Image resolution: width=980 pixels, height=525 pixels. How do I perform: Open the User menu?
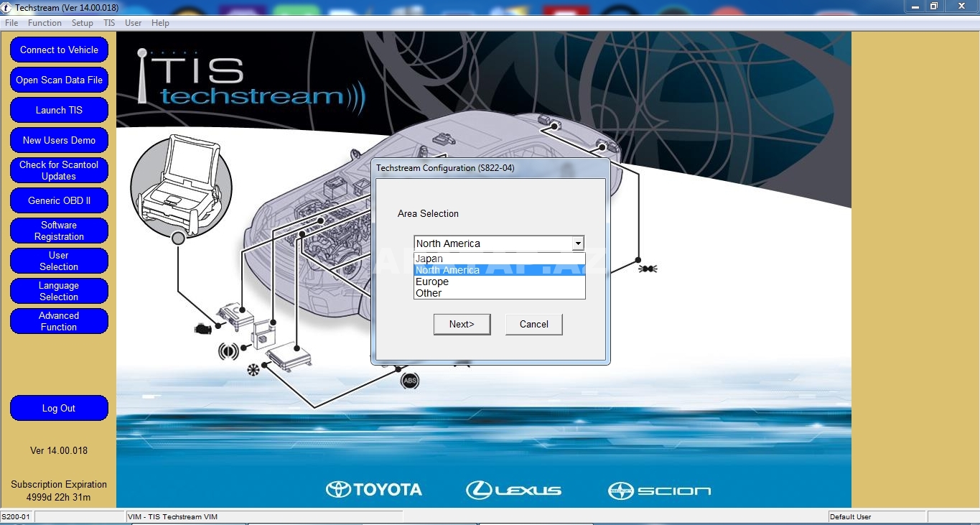[x=133, y=23]
